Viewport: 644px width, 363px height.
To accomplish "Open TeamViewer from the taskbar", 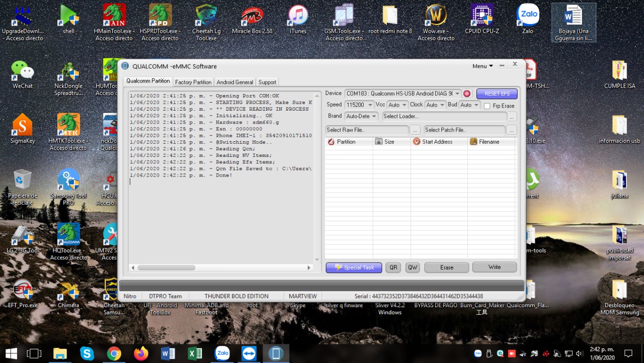I will pyautogui.click(x=249, y=353).
